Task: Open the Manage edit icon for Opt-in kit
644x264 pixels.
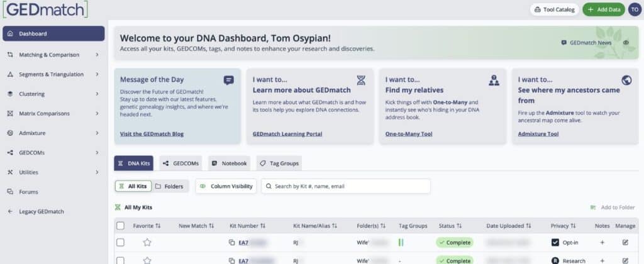Action: tap(625, 243)
